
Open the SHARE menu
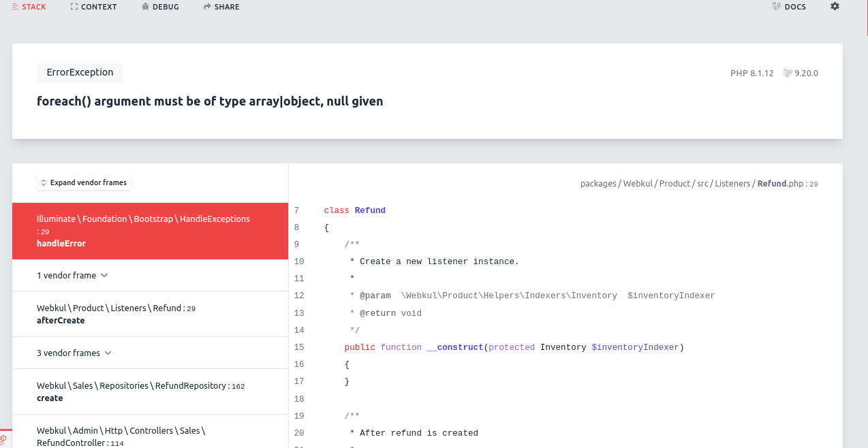221,7
